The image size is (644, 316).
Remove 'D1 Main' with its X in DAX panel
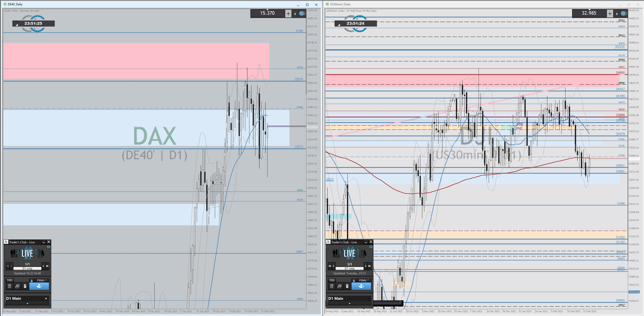(x=46, y=298)
